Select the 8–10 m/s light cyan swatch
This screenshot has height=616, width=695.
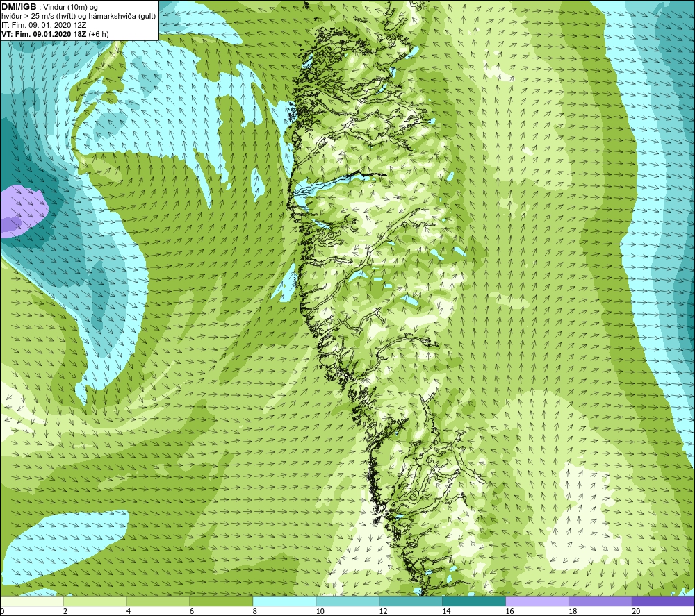click(284, 601)
